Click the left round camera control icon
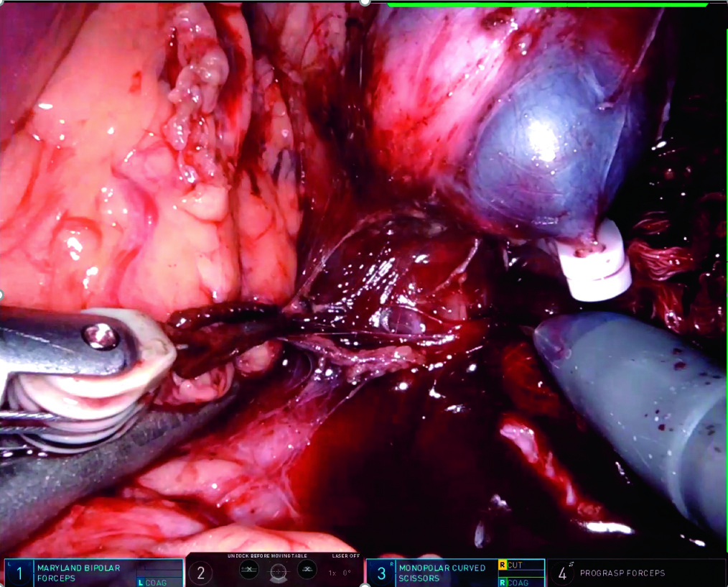Viewport: 728px width, 587px height. pyautogui.click(x=248, y=569)
